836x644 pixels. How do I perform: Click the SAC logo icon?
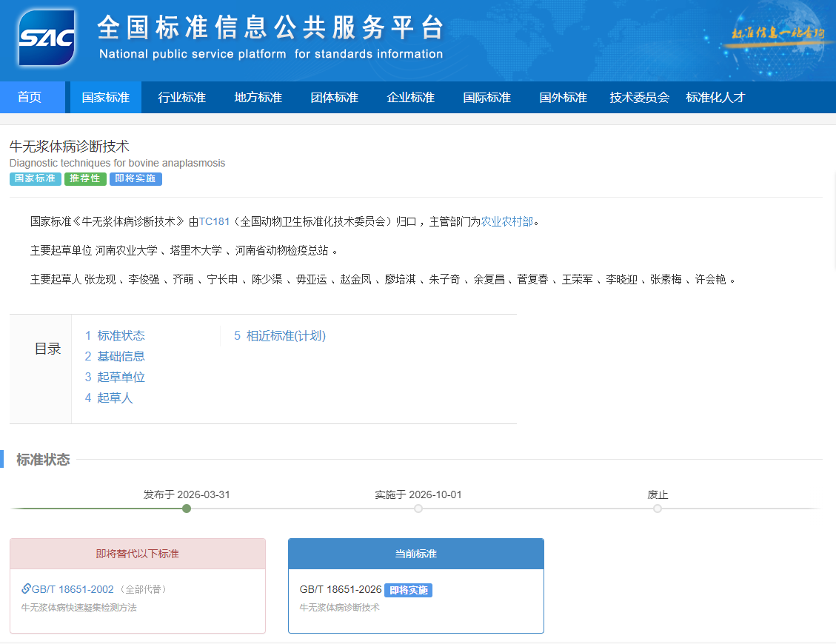[47, 38]
